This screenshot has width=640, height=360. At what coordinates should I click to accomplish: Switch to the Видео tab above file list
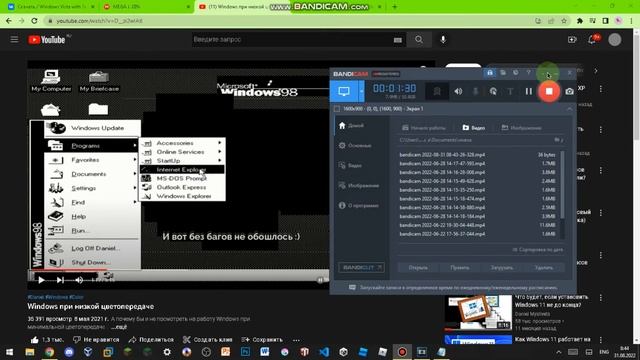(473, 128)
